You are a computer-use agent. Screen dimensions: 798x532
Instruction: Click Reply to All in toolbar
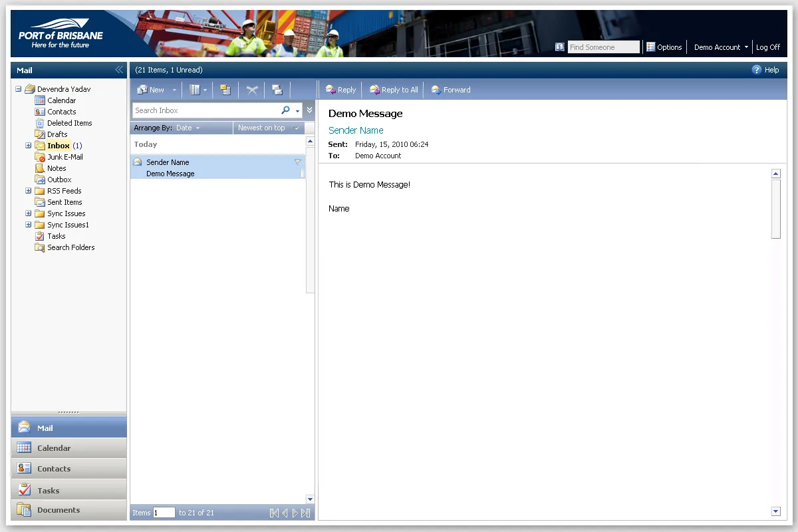tap(394, 90)
